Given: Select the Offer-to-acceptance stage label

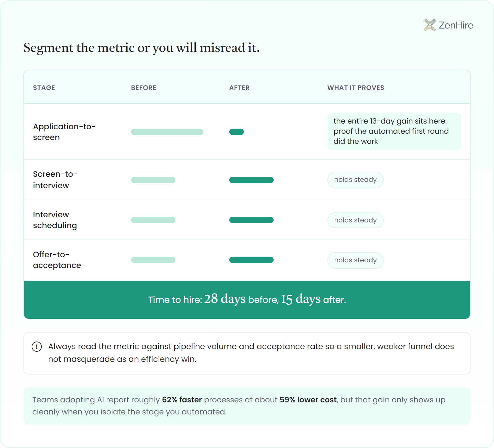Looking at the screenshot, I should click(x=57, y=260).
